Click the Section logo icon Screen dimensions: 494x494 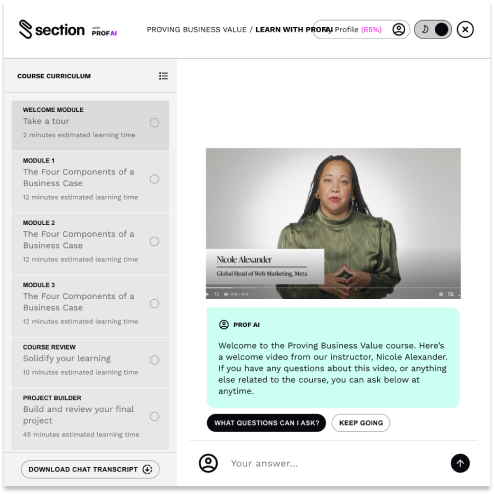point(25,29)
